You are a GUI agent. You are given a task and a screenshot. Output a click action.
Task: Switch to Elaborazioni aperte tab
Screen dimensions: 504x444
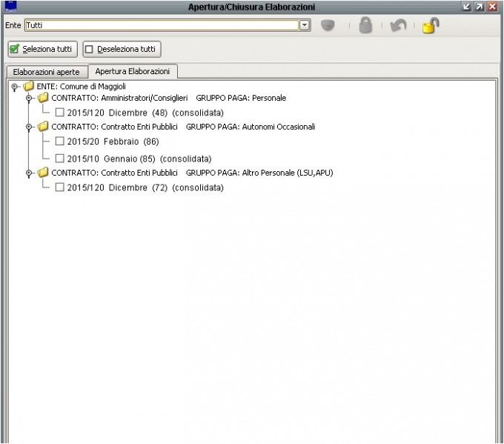(x=47, y=72)
